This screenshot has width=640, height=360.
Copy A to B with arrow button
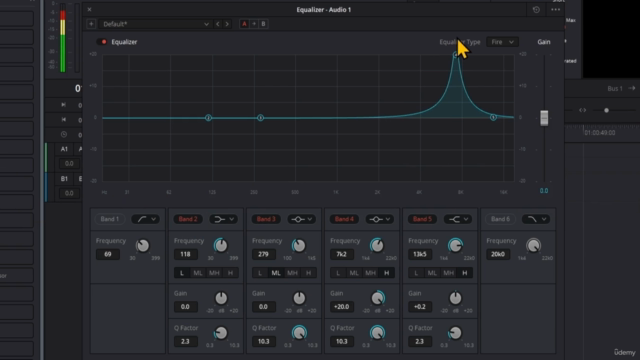tap(254, 24)
